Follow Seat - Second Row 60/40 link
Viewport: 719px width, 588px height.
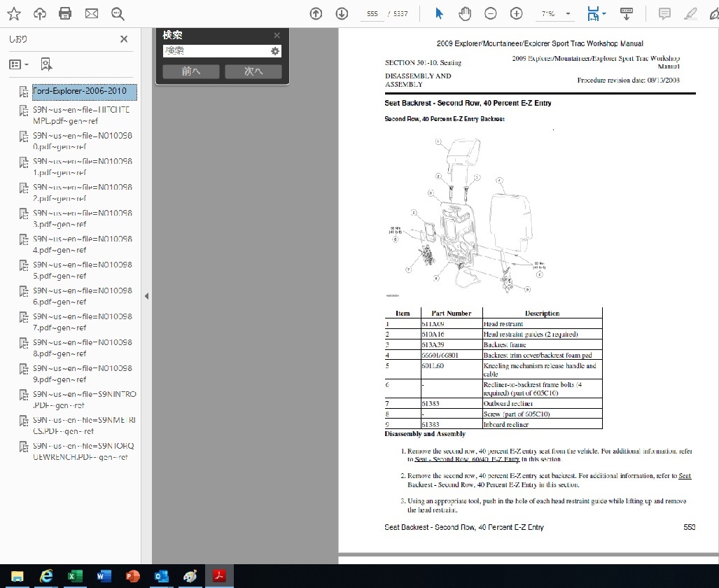[467, 459]
